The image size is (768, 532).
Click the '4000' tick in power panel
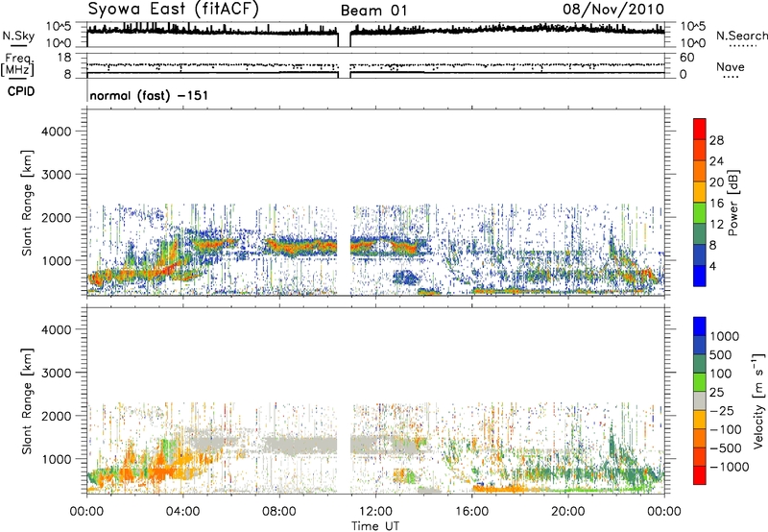click(57, 132)
